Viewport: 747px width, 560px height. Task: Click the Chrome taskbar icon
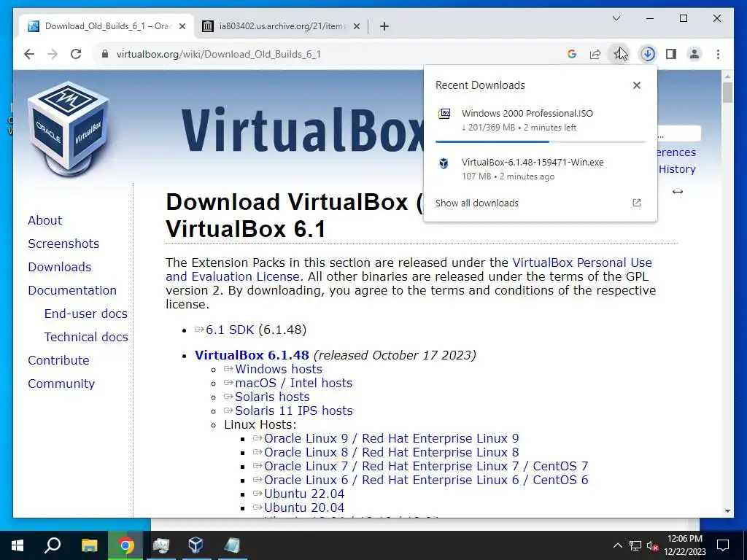click(x=125, y=545)
